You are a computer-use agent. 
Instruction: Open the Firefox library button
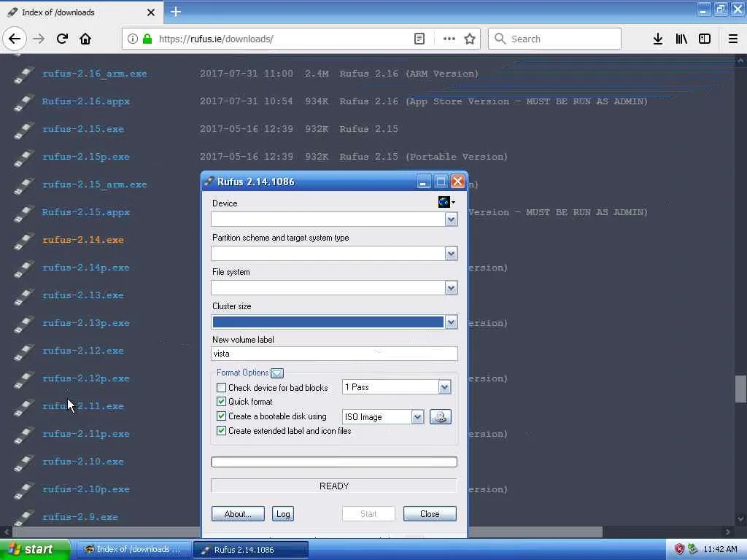point(681,39)
